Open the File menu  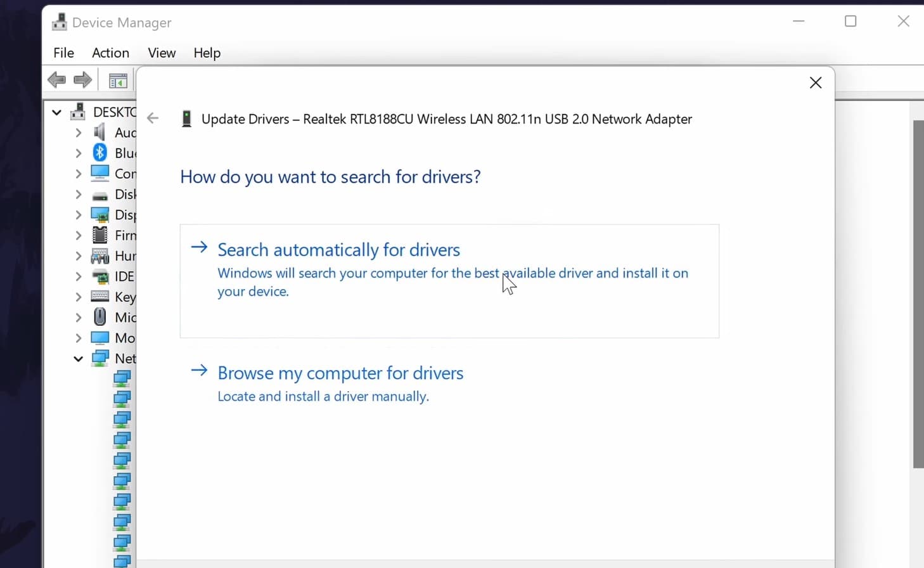click(63, 53)
